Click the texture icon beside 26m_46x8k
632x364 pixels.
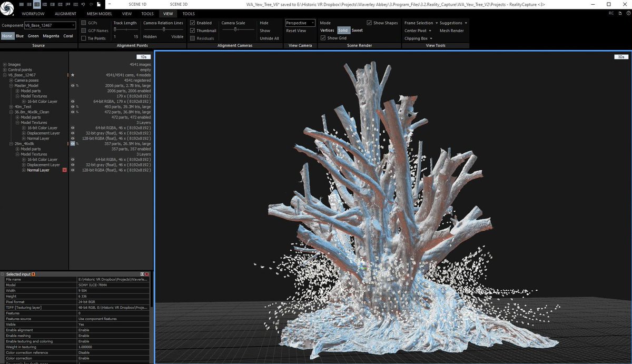(77, 144)
